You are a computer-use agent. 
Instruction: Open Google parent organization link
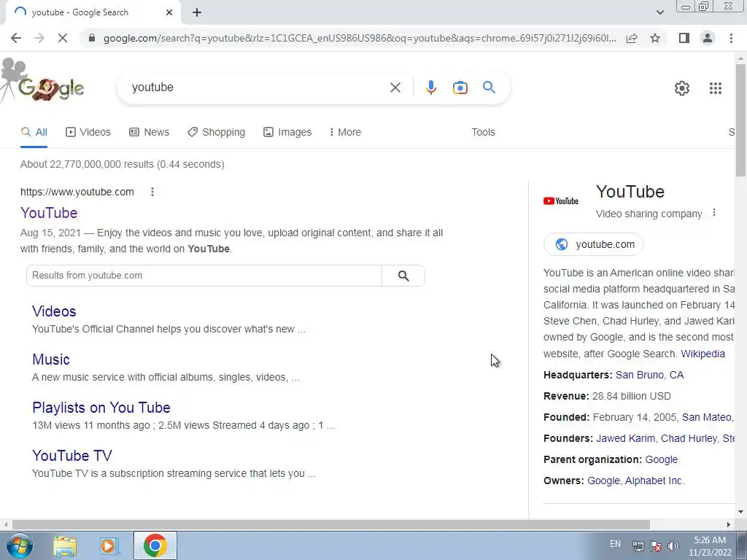661,459
